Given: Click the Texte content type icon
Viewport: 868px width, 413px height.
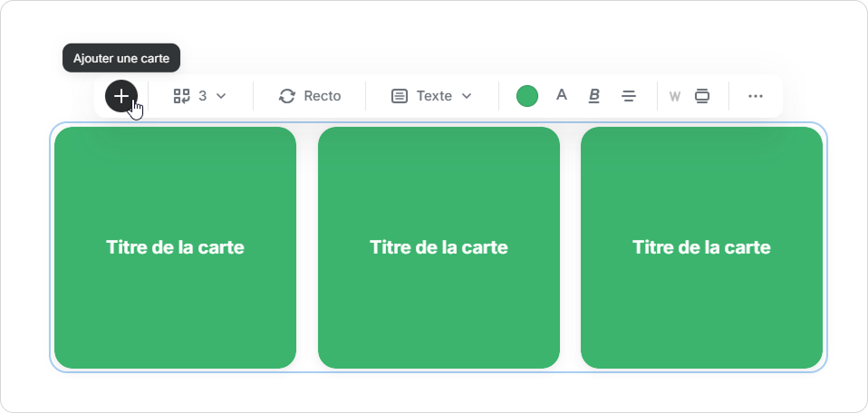Looking at the screenshot, I should click(400, 96).
